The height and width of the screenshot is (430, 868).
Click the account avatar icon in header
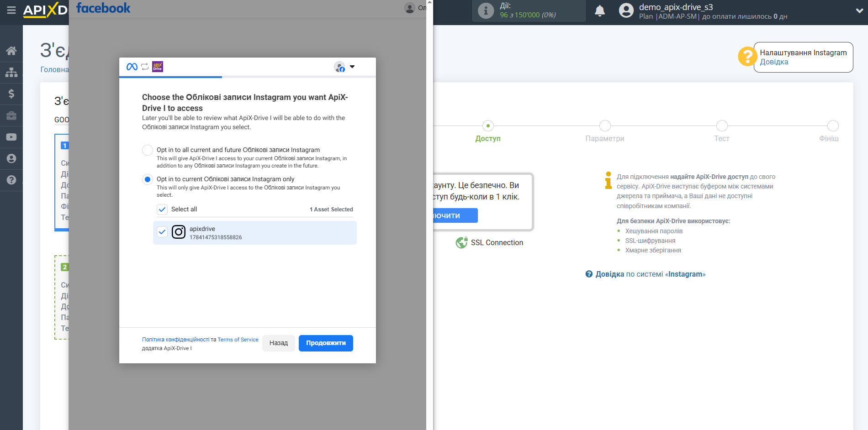(x=626, y=10)
